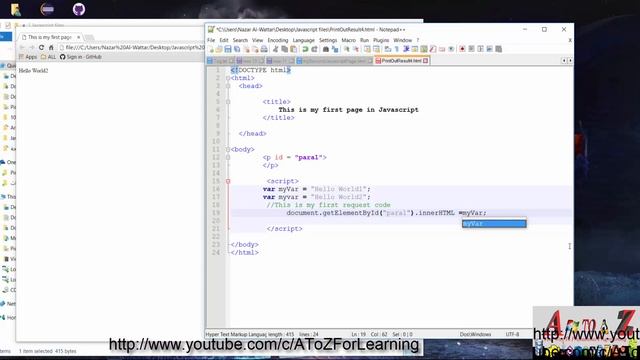640x360 pixels.
Task: Collapse the p fold marker on line 12
Action: [x=228, y=157]
